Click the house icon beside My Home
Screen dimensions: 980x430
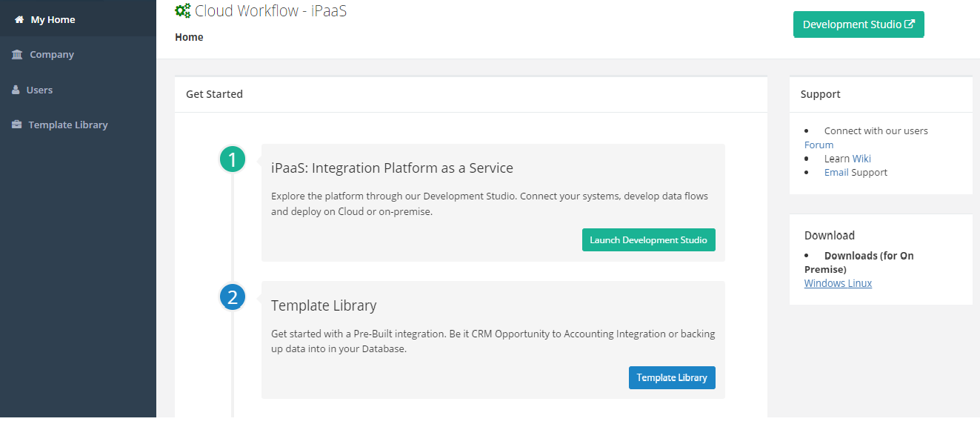(19, 20)
